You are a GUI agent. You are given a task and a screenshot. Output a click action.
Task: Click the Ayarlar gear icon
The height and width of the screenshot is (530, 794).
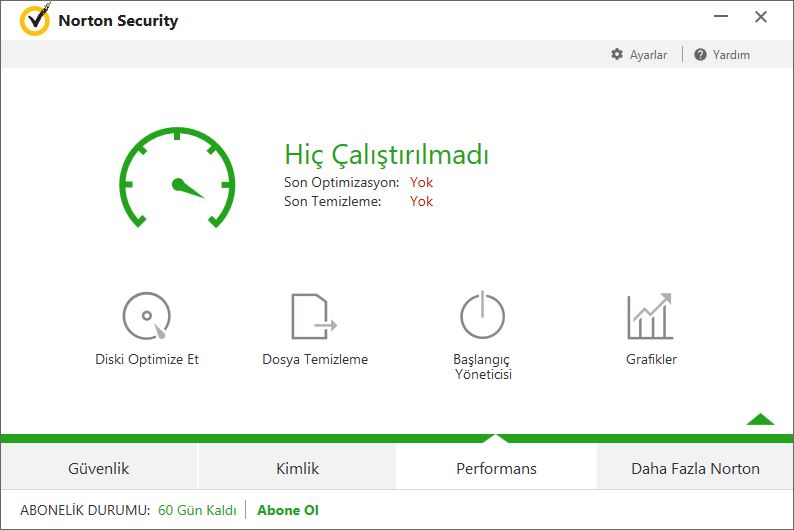click(617, 54)
